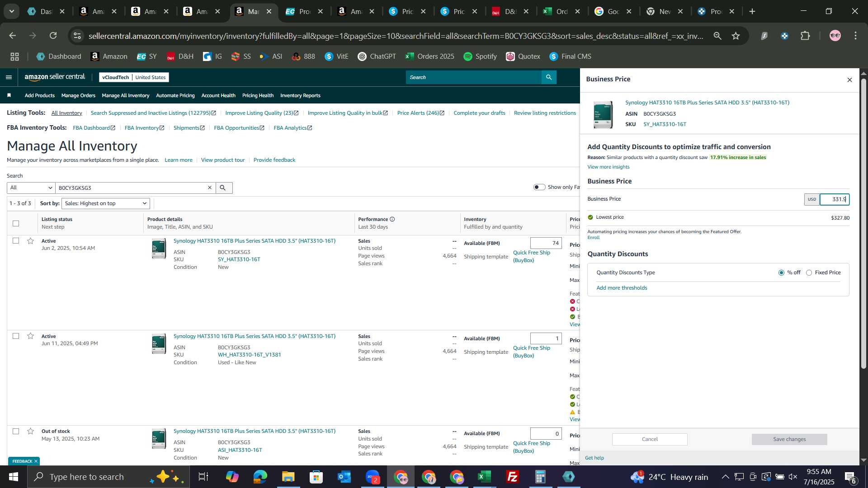This screenshot has height=488, width=868.
Task: Open a new browser tab
Action: pyautogui.click(x=752, y=12)
